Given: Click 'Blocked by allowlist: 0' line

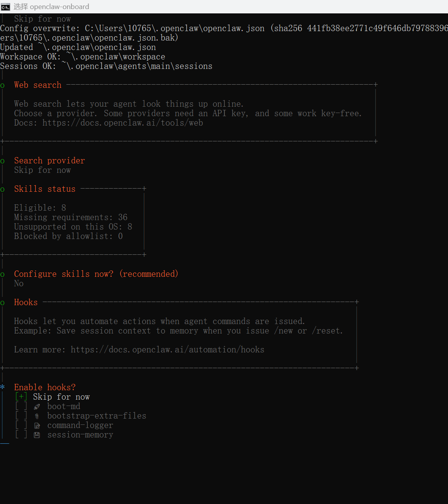Looking at the screenshot, I should coord(68,236).
